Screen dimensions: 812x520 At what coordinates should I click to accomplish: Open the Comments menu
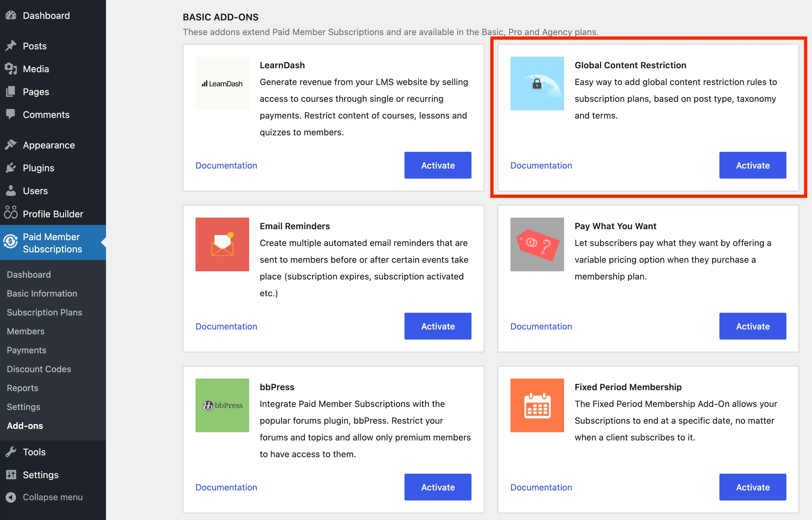[53, 115]
